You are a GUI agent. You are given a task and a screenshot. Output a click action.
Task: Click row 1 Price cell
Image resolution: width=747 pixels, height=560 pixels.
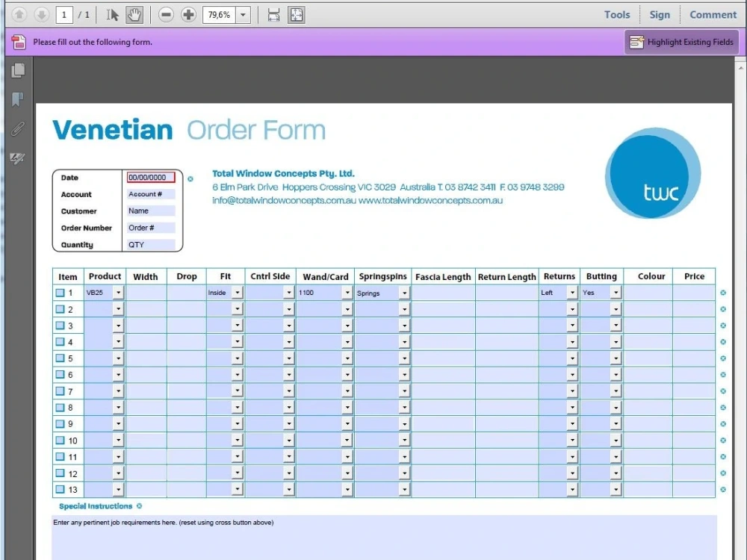[x=694, y=293]
